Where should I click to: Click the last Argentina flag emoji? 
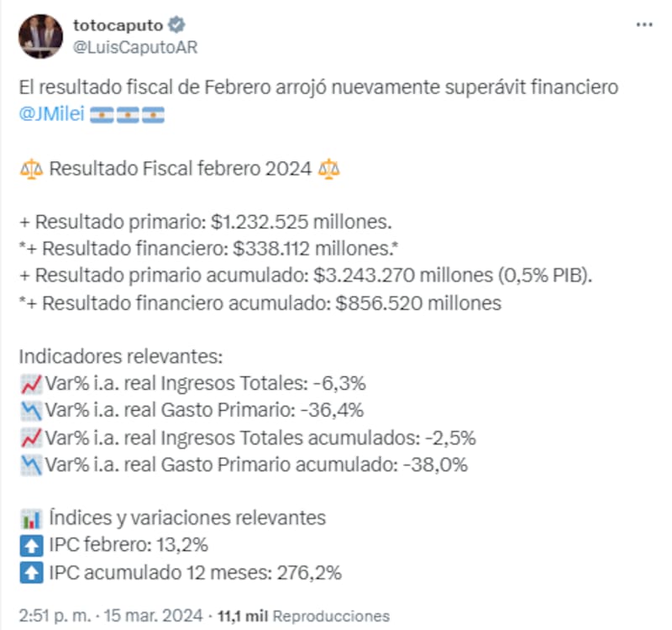153,115
